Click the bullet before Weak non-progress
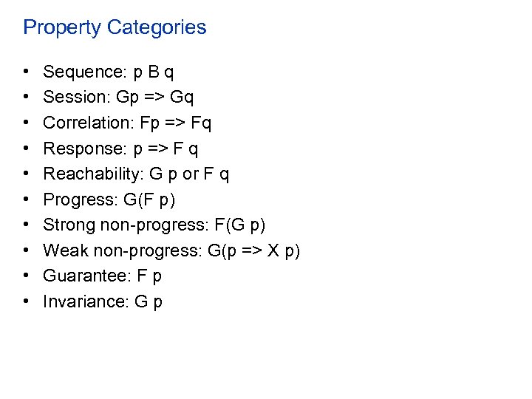Screen dimensions: 532x399 tap(26, 250)
